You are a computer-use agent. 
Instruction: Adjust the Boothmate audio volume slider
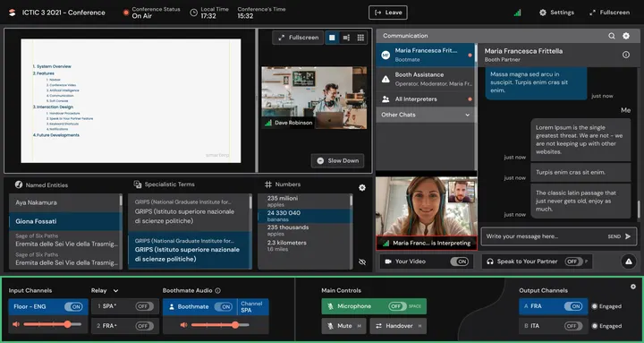pos(220,325)
